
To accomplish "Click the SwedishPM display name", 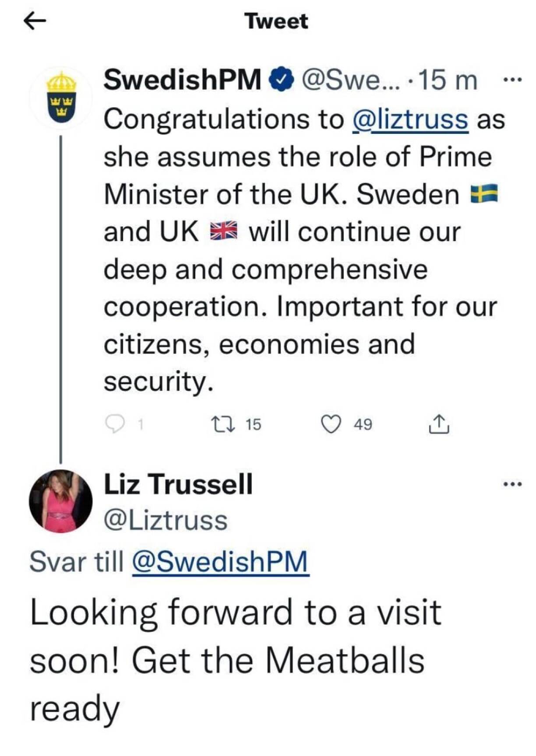I will 182,80.
